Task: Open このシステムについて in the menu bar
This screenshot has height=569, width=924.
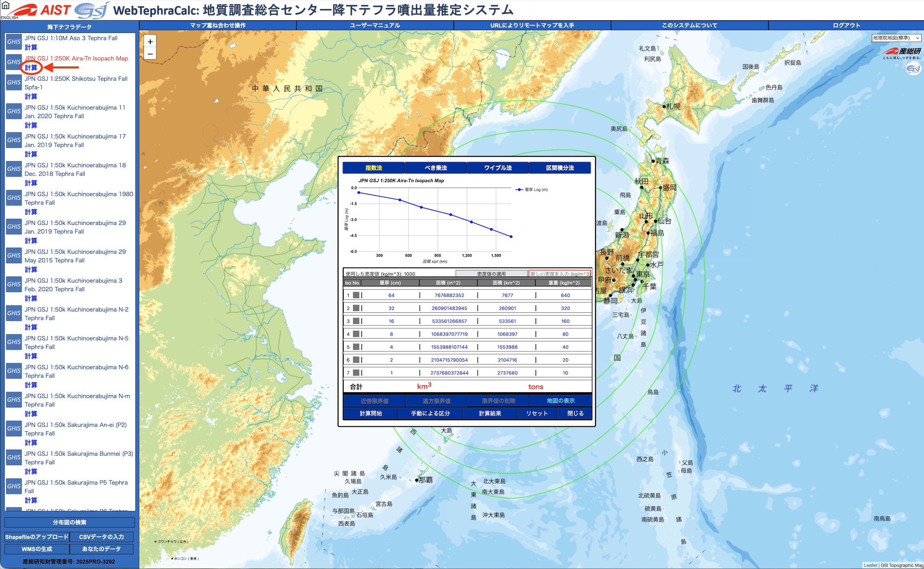Action: pyautogui.click(x=690, y=25)
